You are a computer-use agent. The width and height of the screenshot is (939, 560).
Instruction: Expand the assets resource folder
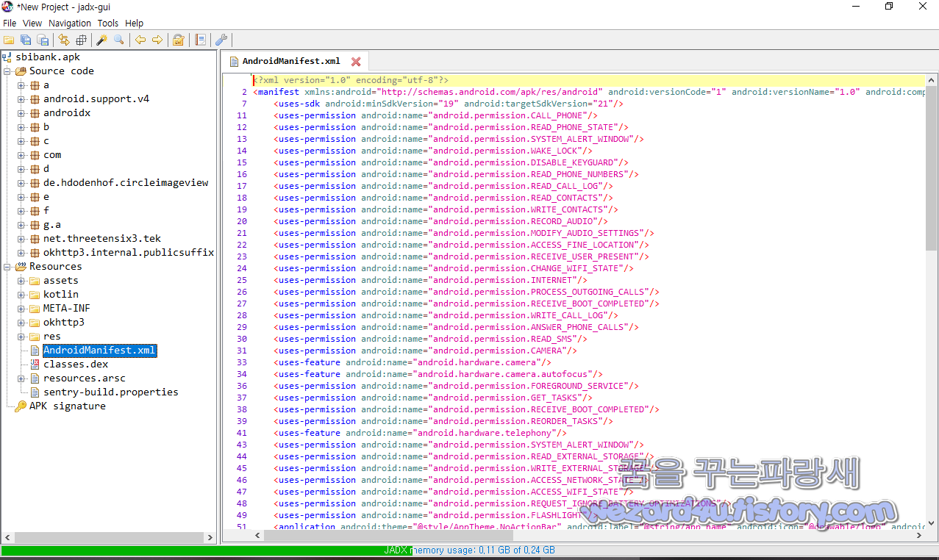[x=21, y=281]
